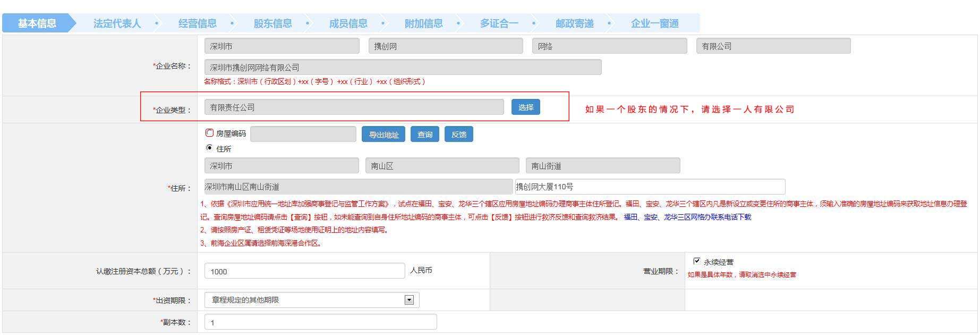This screenshot has height=335, width=980.
Task: Click the 南山区 district field
Action: (x=442, y=165)
